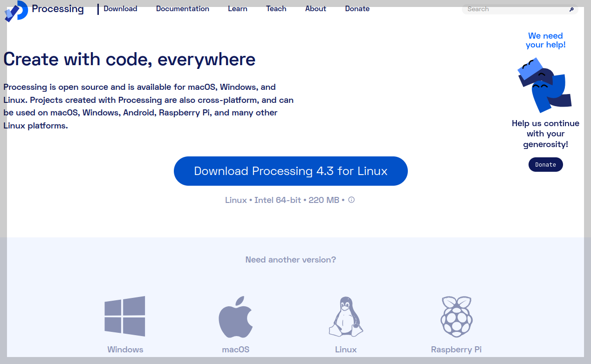591x364 pixels.
Task: Click the macOS text label
Action: click(236, 350)
